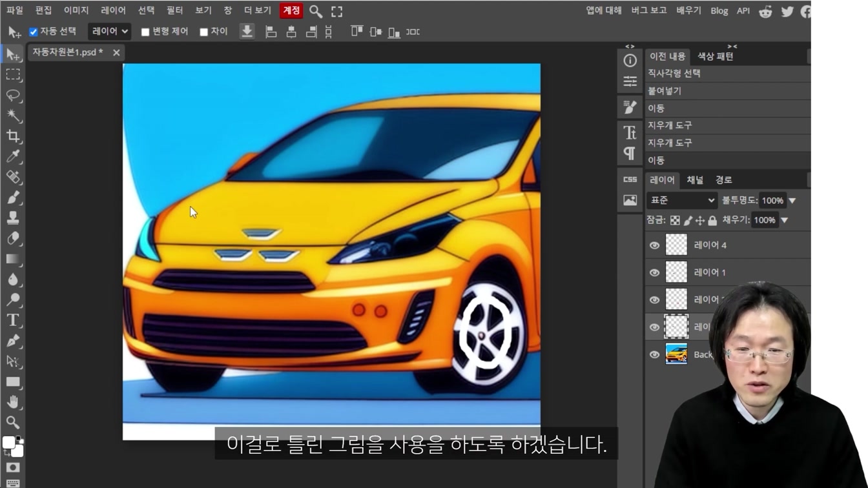The width and height of the screenshot is (868, 488).
Task: Expand the 채우기 fill slider arrow
Action: [x=785, y=220]
